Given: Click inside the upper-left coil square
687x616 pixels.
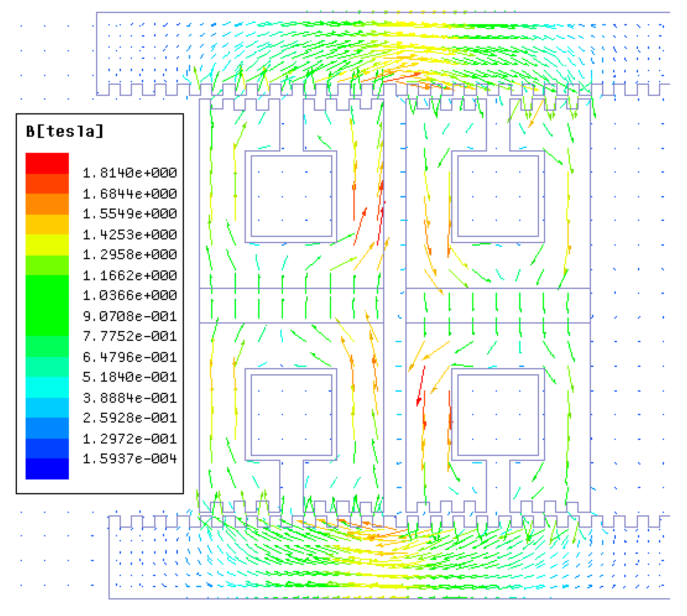Looking at the screenshot, I should pyautogui.click(x=291, y=196).
